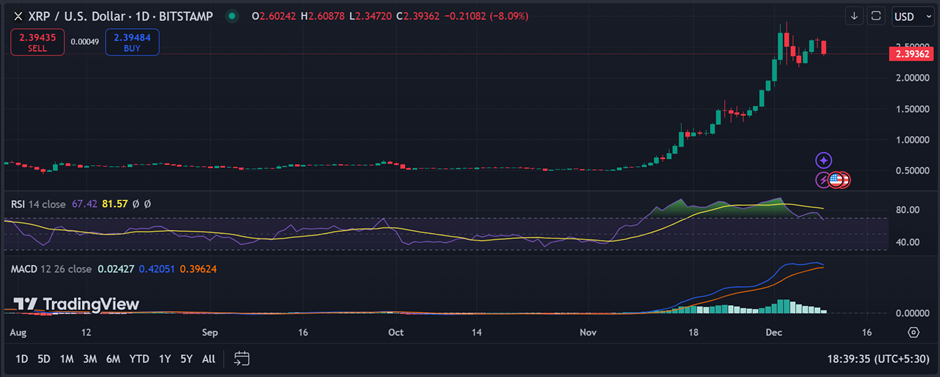
Task: Click the yellow RSI average value 81.57
Action: coord(115,204)
